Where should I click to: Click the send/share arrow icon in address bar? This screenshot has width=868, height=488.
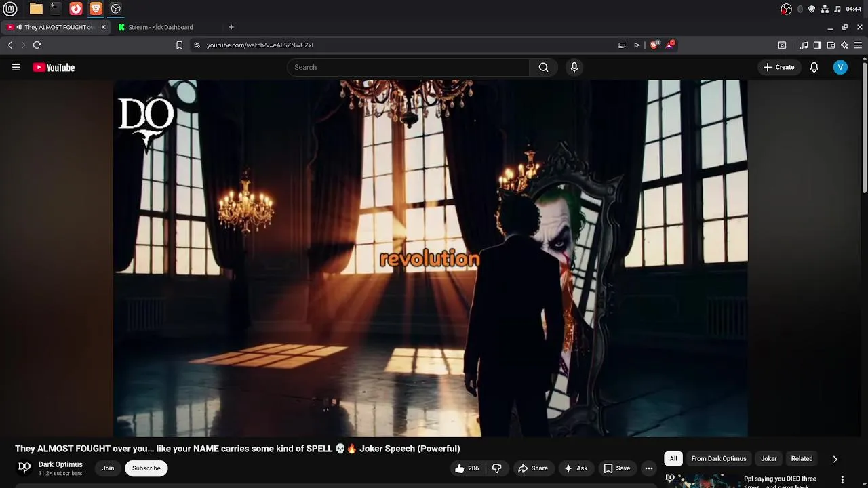[637, 45]
